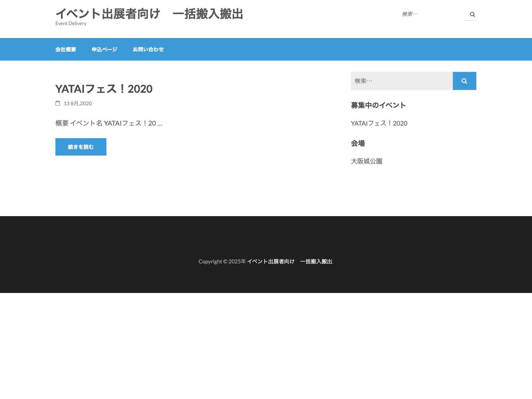
Task: Click the Event Delivery tagline text
Action: pos(71,23)
